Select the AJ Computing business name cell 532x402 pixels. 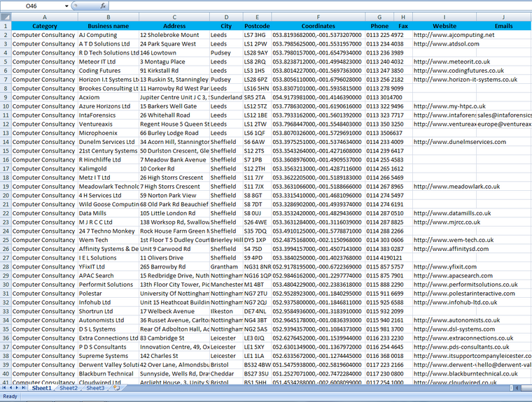(x=108, y=35)
